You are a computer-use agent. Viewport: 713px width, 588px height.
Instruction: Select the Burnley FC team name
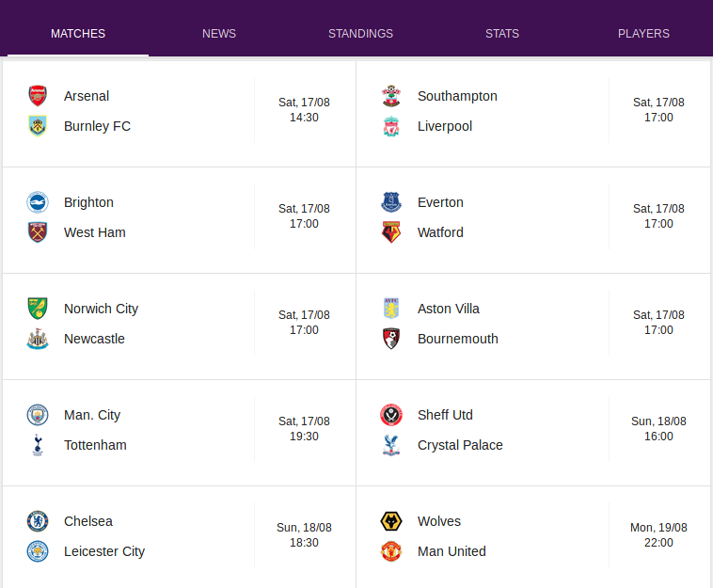(97, 126)
